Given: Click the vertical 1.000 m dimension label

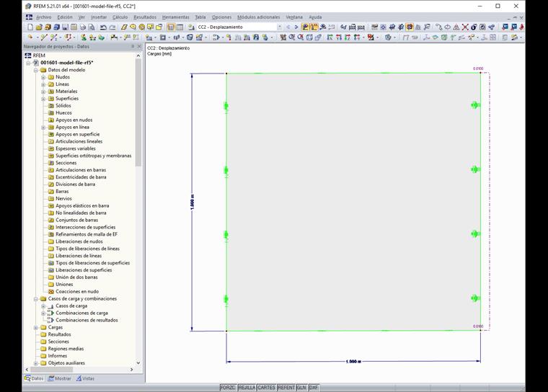Looking at the screenshot, I should point(193,202).
